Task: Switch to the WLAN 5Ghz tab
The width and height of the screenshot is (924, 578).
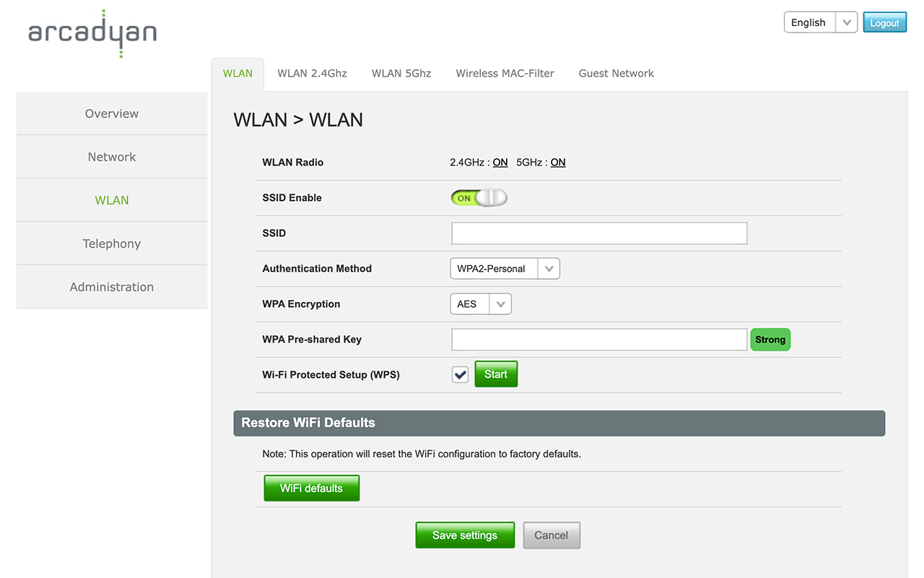Action: coord(401,74)
